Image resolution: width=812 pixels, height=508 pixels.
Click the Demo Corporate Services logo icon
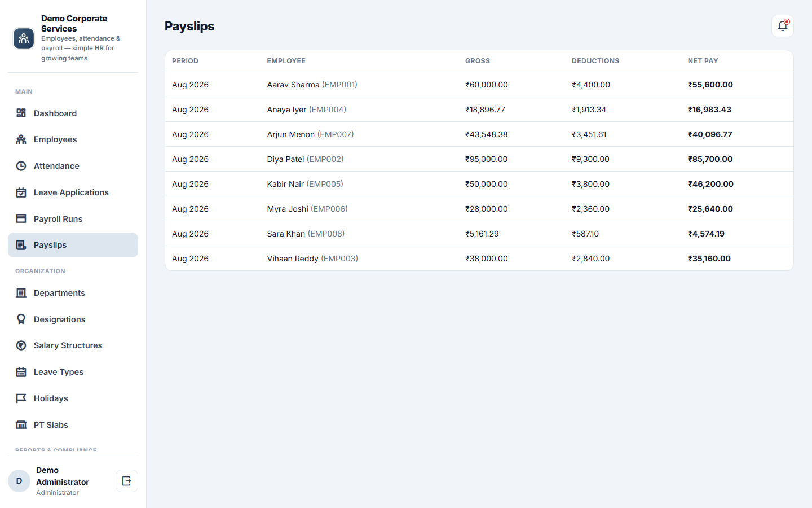(x=24, y=38)
